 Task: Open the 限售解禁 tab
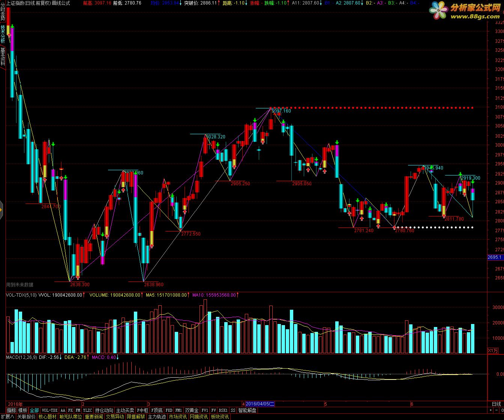click(x=136, y=417)
